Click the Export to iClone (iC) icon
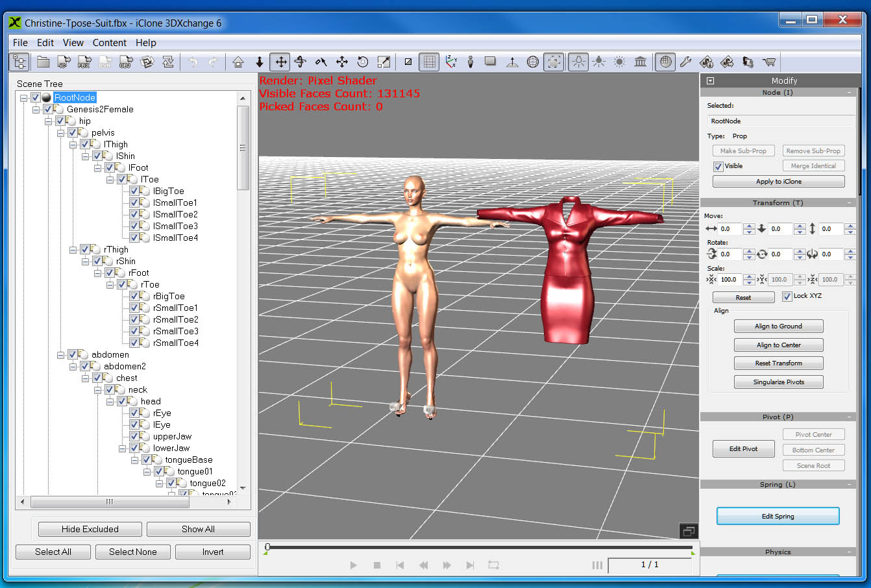 [64, 62]
